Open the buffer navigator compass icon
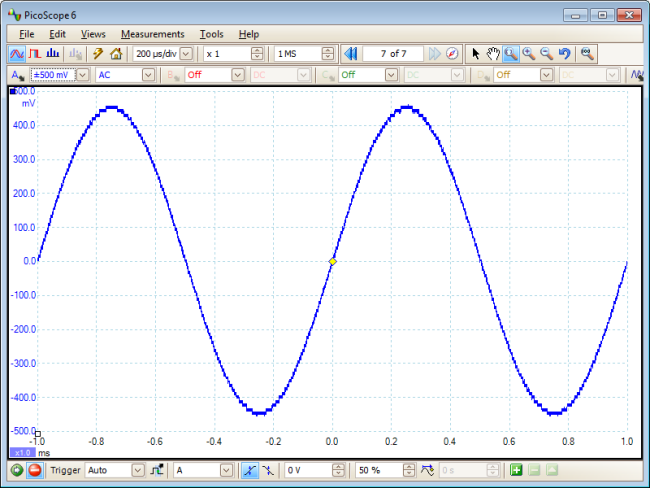 click(x=452, y=53)
